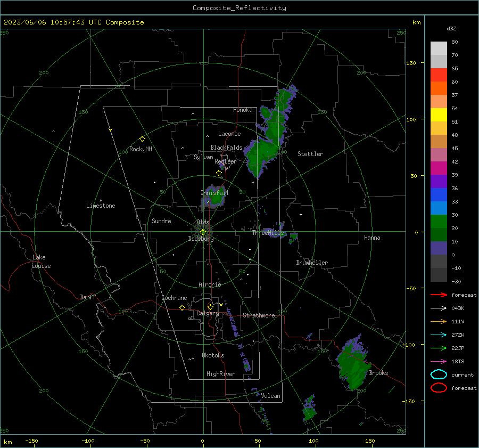
Task: Click the Ponoka town label
Action: pos(243,110)
